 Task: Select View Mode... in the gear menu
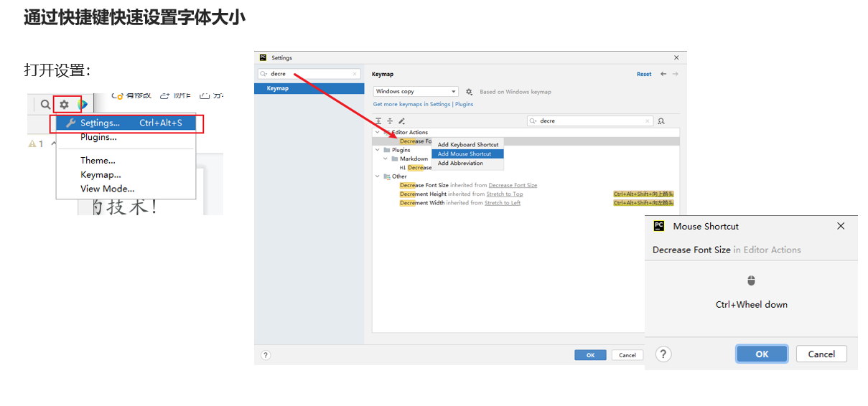126,189
